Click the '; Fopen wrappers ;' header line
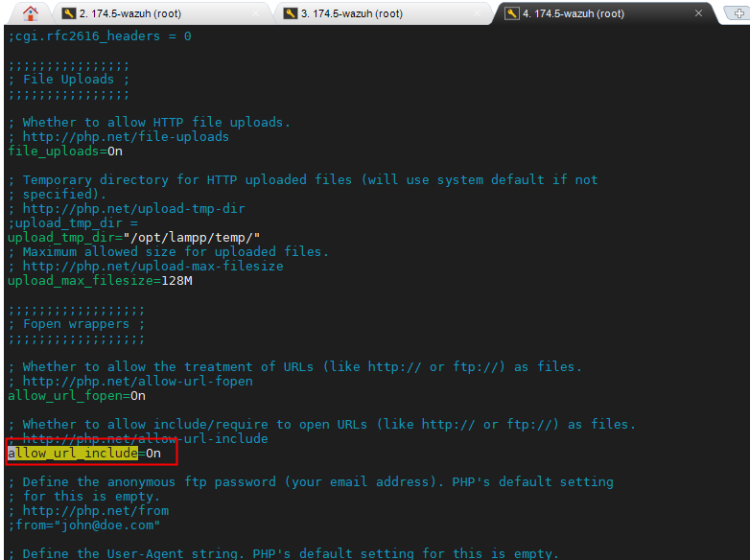The width and height of the screenshot is (750, 560). click(x=77, y=324)
